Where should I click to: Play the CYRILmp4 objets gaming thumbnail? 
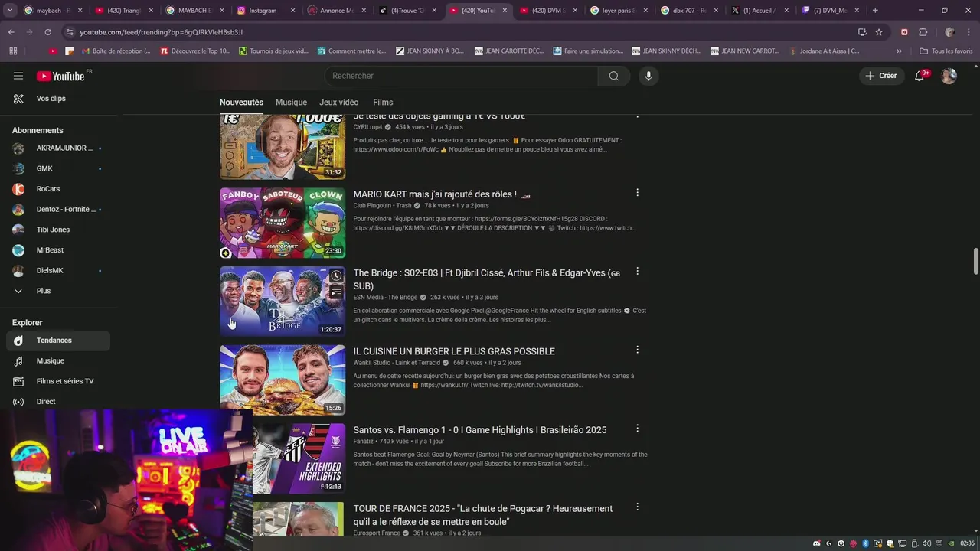pyautogui.click(x=283, y=146)
